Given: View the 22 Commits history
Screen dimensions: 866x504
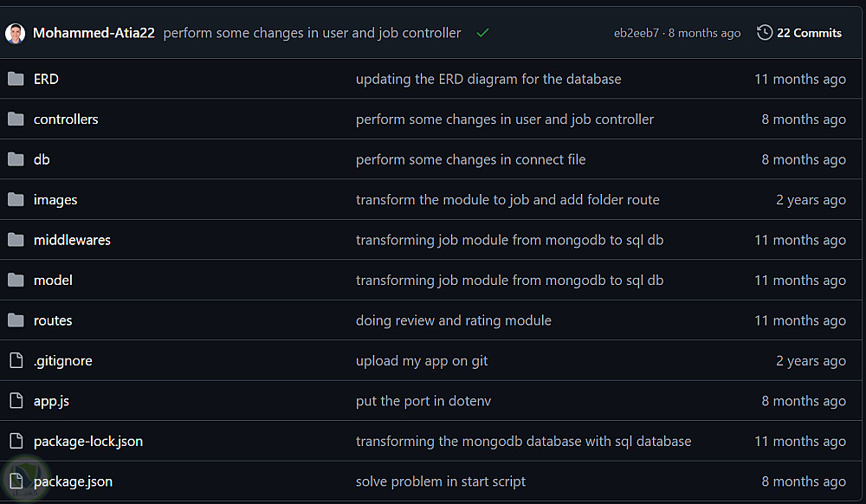Looking at the screenshot, I should (809, 33).
